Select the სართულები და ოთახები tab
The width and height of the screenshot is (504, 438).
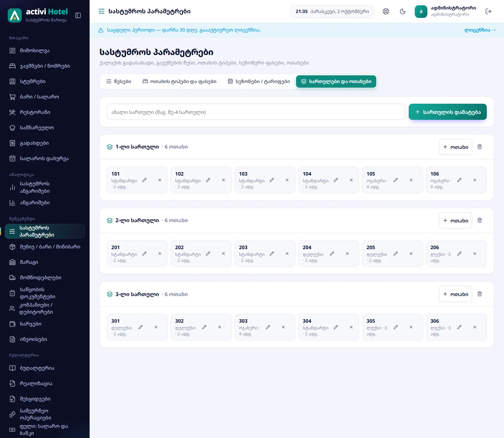click(x=336, y=81)
